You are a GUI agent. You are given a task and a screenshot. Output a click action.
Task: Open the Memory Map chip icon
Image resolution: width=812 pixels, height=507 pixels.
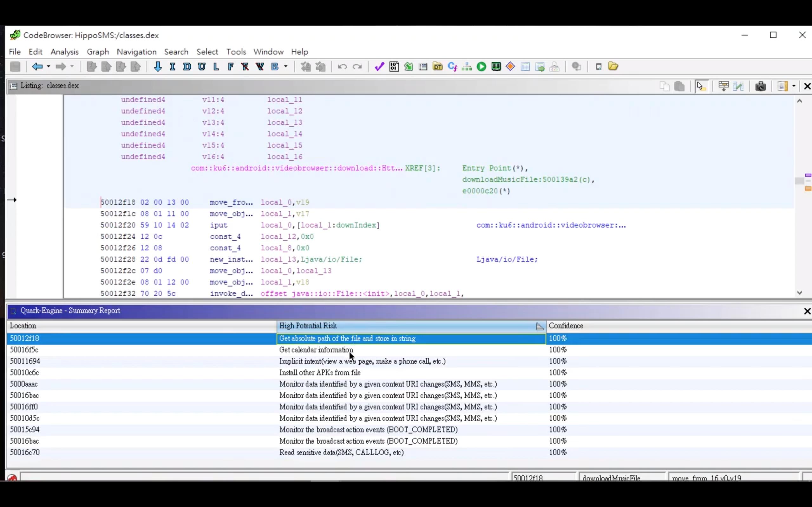[x=496, y=67]
